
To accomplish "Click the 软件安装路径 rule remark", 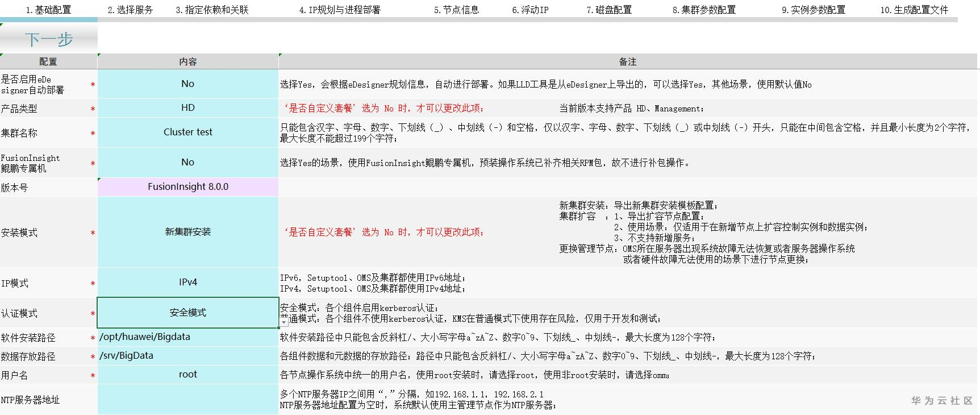I will 498,337.
